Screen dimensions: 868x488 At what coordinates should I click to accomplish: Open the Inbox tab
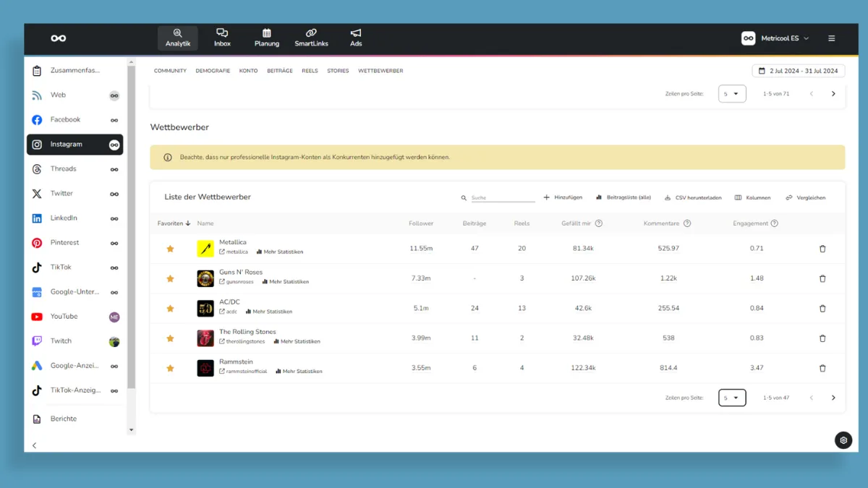click(222, 38)
